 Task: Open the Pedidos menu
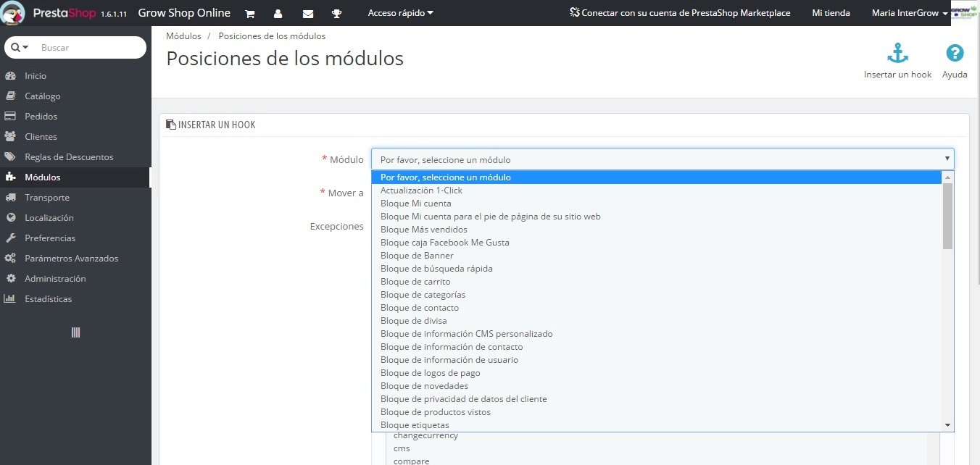[x=41, y=116]
